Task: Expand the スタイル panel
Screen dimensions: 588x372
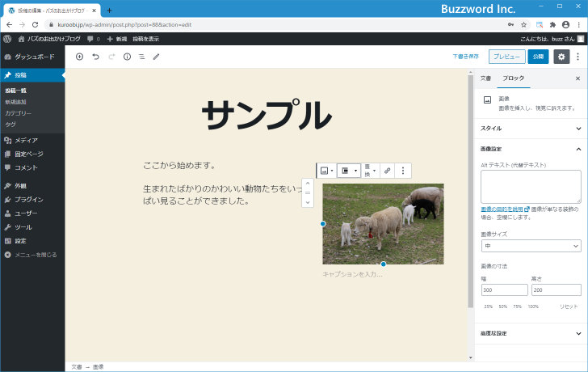Action: 530,128
